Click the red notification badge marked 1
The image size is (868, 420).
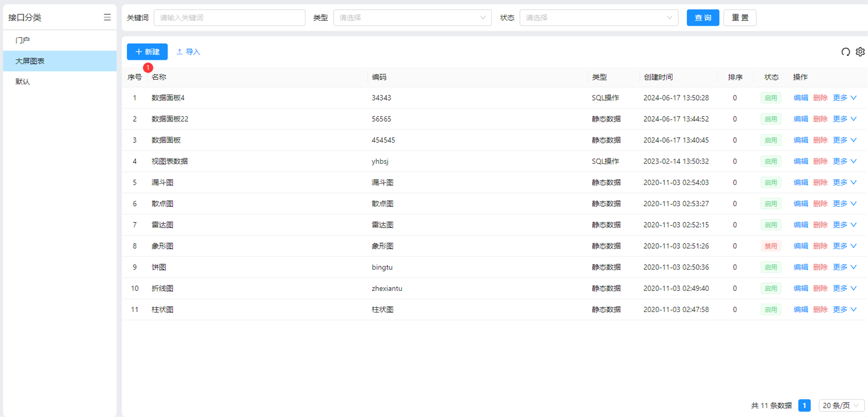coord(148,68)
